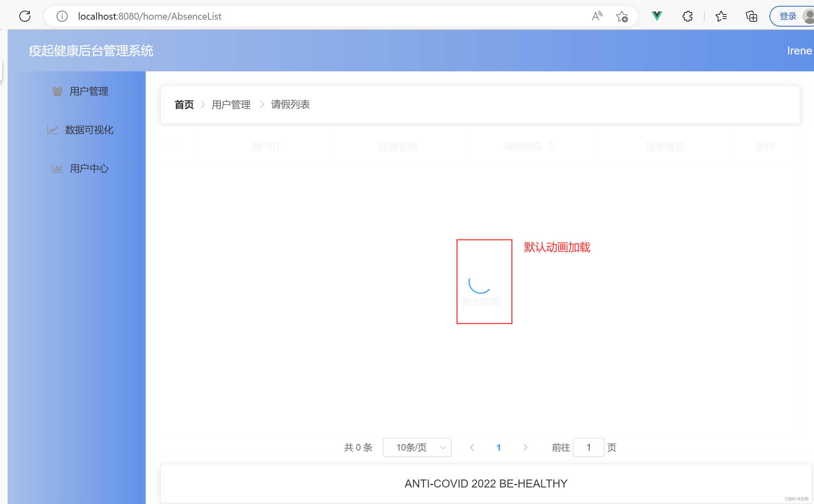
Task: Click the page jump input field 前往页
Action: [588, 447]
